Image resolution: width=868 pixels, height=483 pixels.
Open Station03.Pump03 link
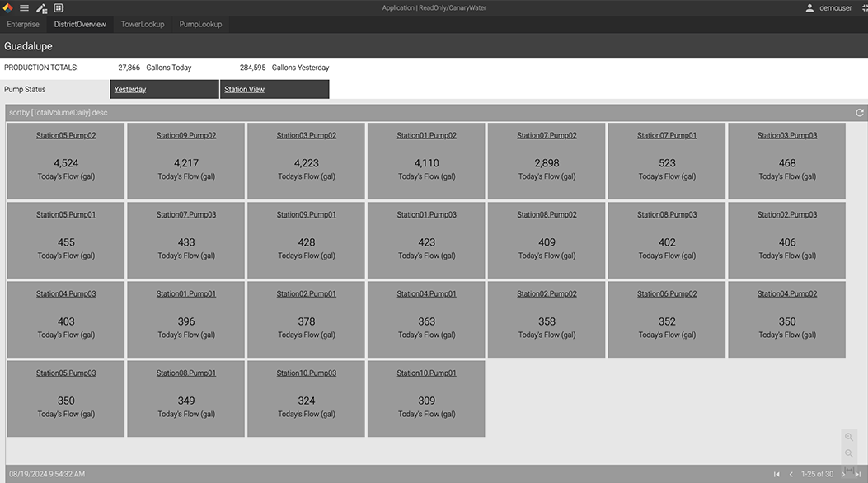[787, 135]
